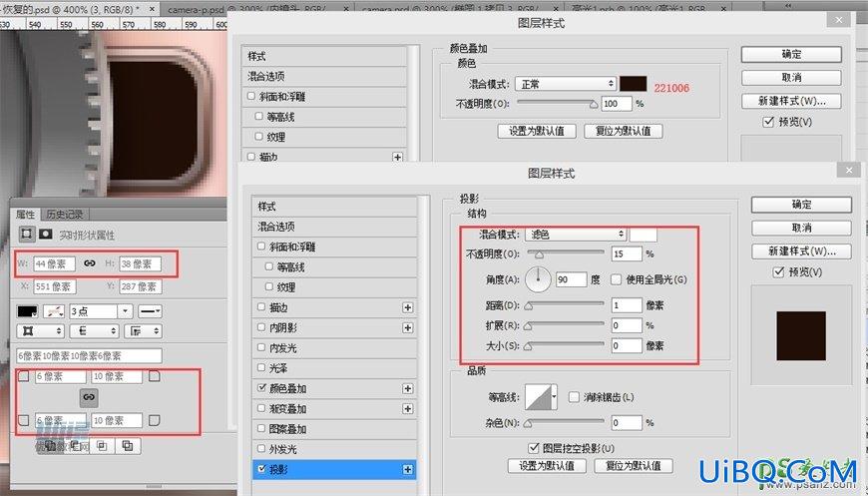Click drop shadow 复位为默认值 button

click(634, 465)
